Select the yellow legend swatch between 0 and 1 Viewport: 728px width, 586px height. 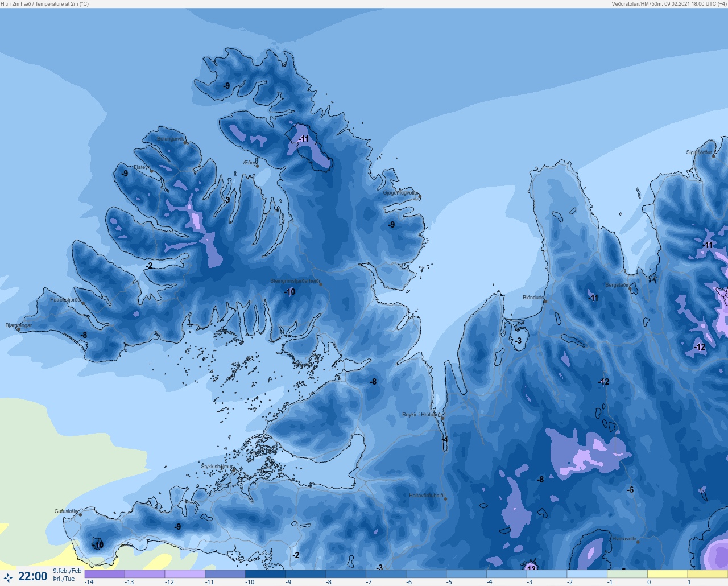668,574
